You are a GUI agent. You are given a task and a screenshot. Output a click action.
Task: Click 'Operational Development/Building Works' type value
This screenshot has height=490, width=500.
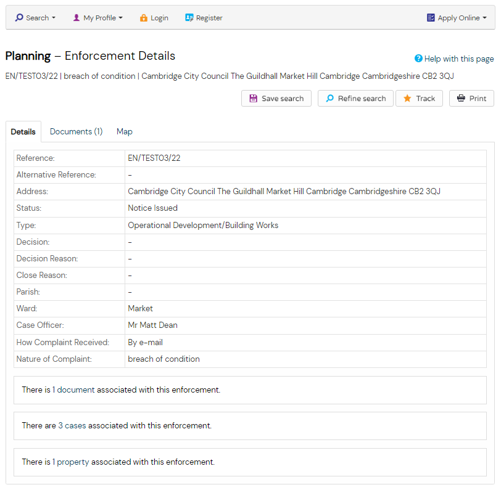203,225
